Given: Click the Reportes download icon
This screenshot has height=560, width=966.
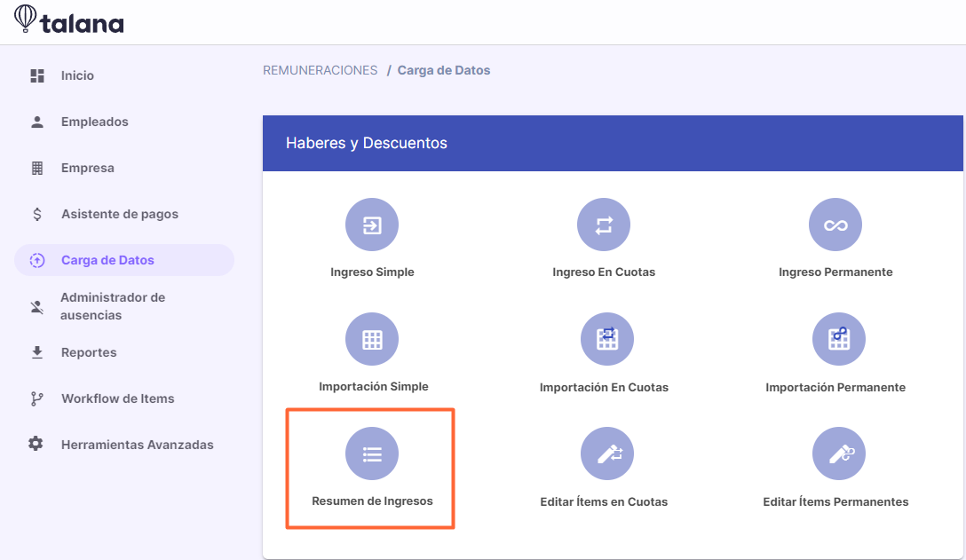Looking at the screenshot, I should pos(37,352).
